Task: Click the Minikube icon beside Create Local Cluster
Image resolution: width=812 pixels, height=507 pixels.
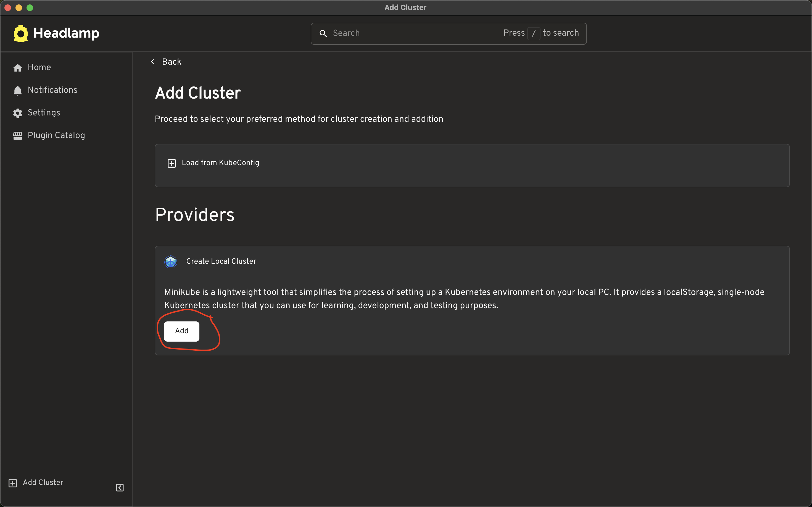Action: [x=171, y=262]
